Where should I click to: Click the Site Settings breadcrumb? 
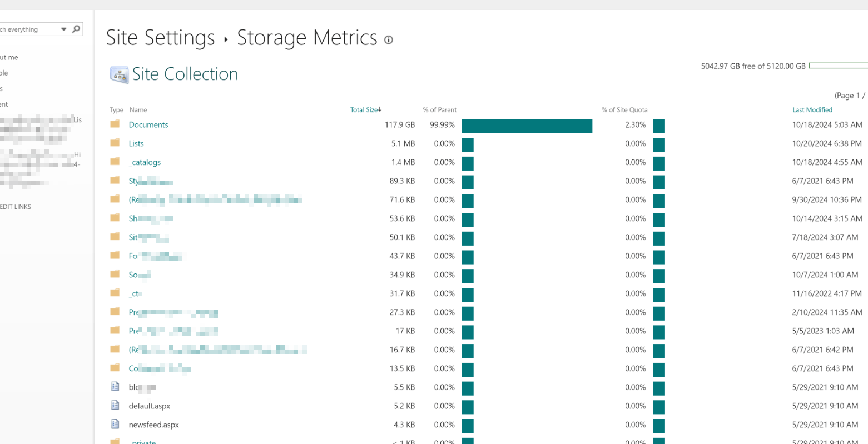pyautogui.click(x=160, y=38)
